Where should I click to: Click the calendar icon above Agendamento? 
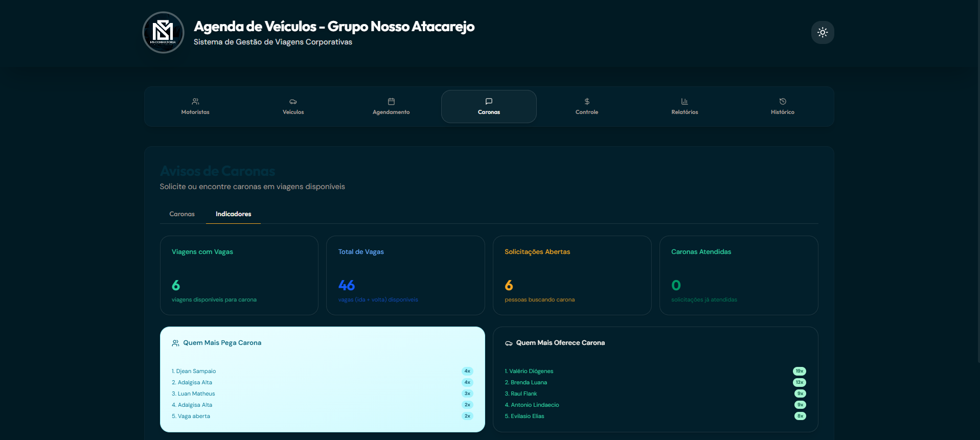(x=391, y=101)
